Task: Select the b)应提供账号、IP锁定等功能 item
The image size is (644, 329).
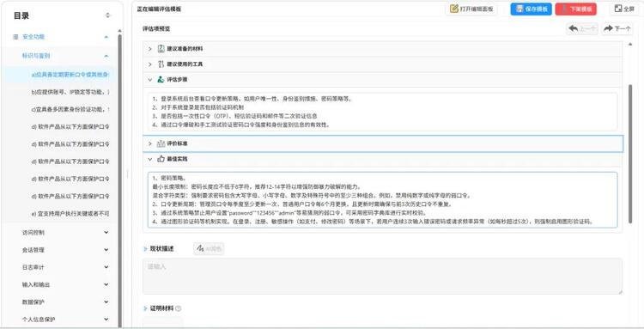Action: [70, 92]
